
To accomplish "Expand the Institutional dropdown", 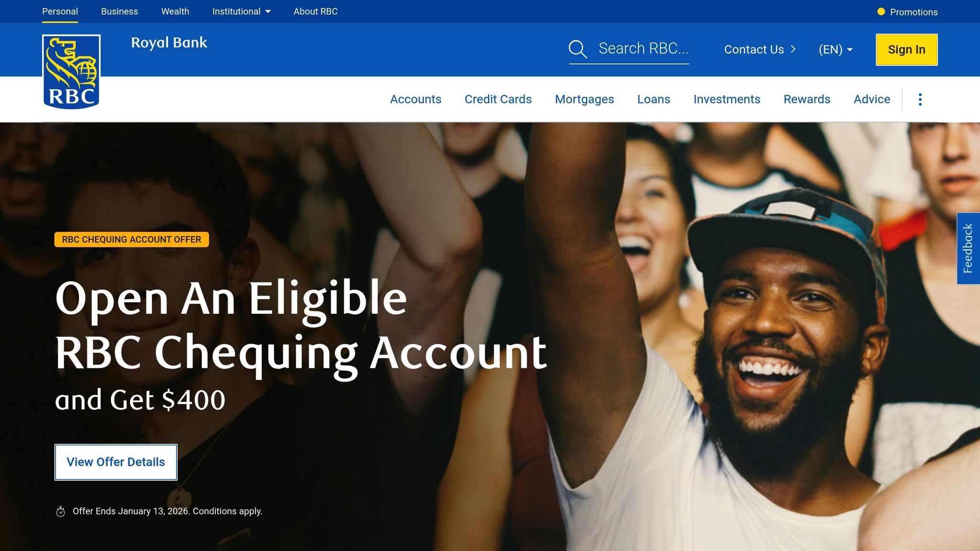I will [241, 11].
